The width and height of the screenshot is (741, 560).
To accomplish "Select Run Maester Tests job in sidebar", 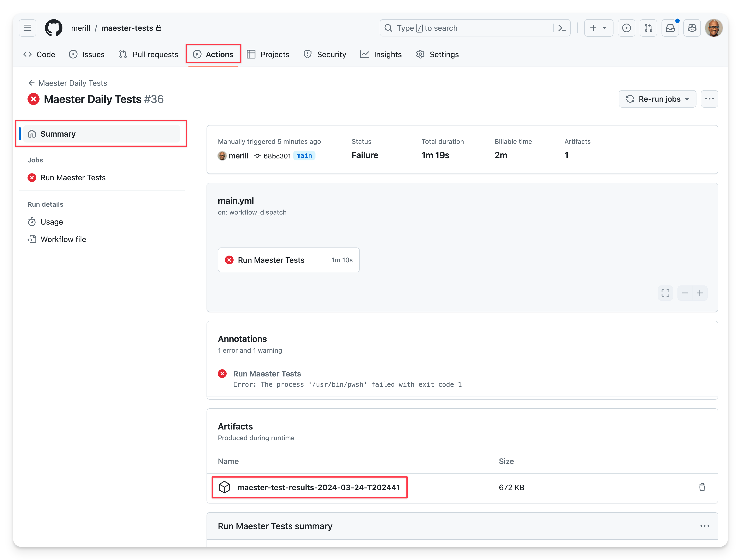I will [x=72, y=177].
